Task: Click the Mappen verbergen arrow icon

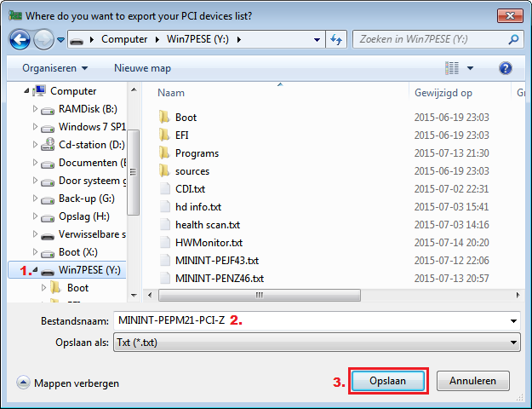Action: 23,383
